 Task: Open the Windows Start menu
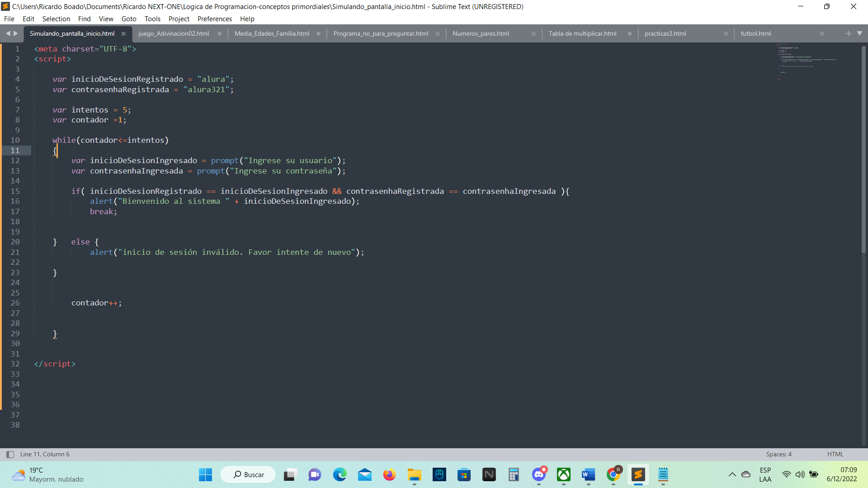[x=205, y=474]
